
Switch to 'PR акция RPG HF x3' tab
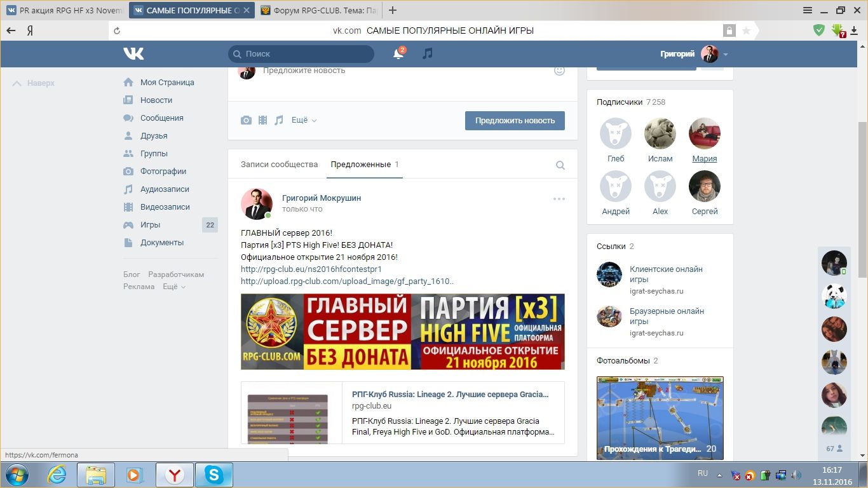tap(64, 10)
